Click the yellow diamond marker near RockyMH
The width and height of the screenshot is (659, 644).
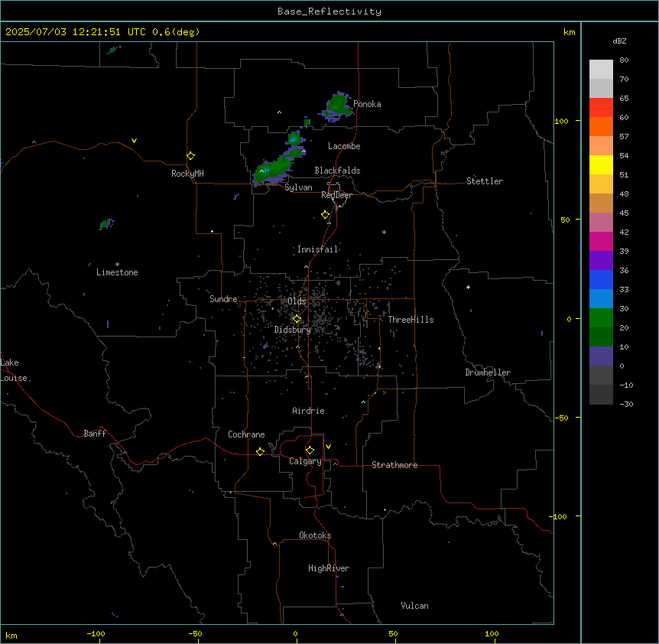tap(190, 156)
